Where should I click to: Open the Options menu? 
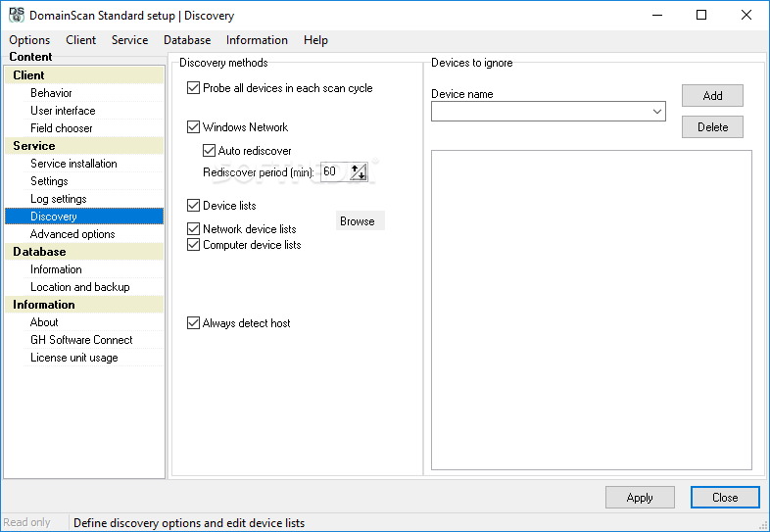tap(29, 40)
